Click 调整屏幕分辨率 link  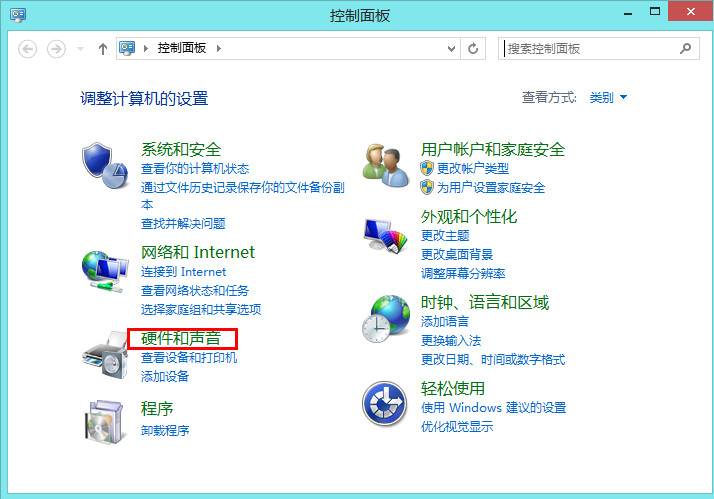(463, 274)
